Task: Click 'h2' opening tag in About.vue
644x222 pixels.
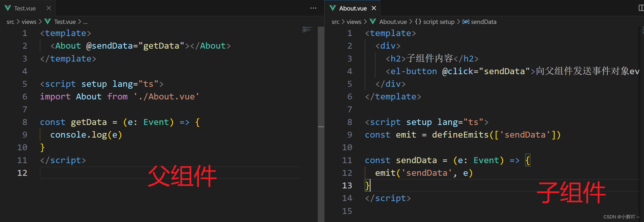Action: click(396, 59)
